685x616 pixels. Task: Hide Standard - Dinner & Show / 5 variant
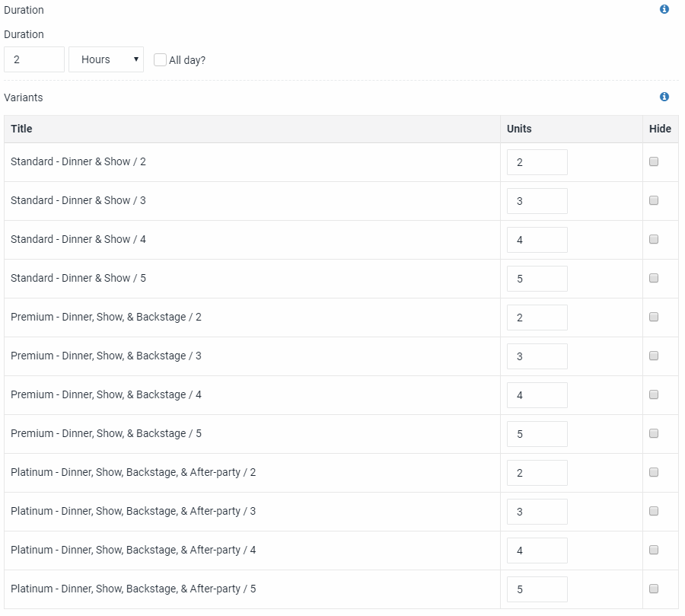pyautogui.click(x=654, y=278)
